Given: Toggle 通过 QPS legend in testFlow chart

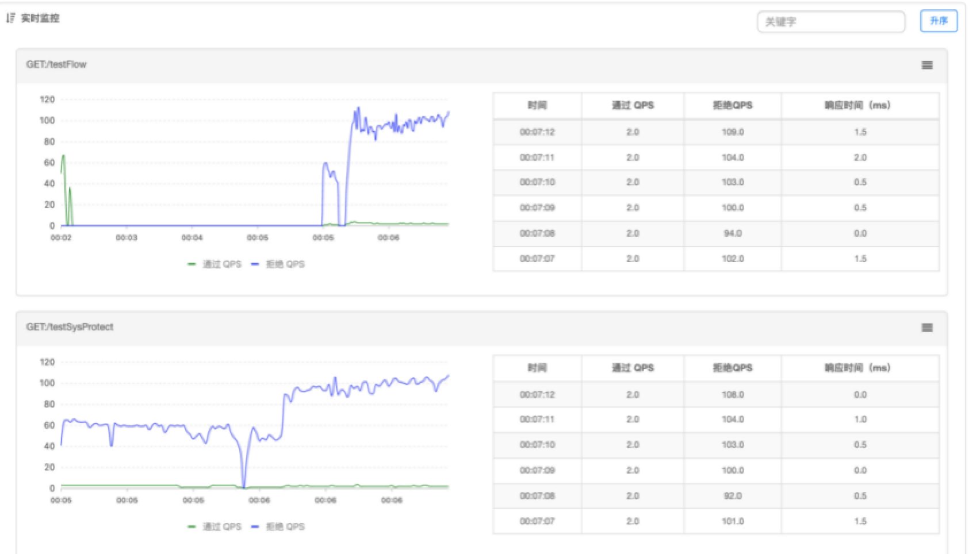Looking at the screenshot, I should point(215,264).
